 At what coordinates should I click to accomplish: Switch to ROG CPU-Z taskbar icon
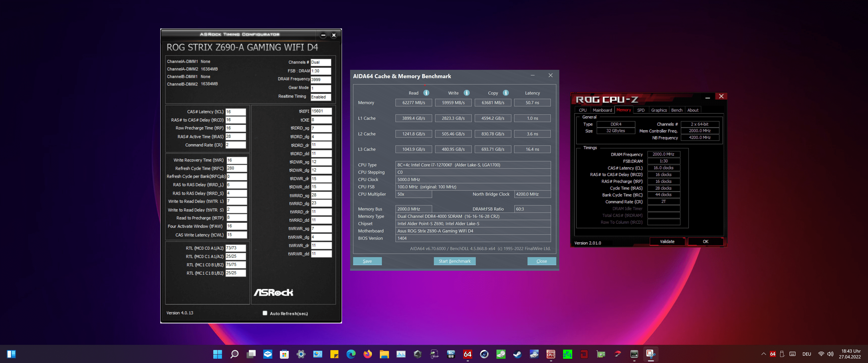pos(551,354)
